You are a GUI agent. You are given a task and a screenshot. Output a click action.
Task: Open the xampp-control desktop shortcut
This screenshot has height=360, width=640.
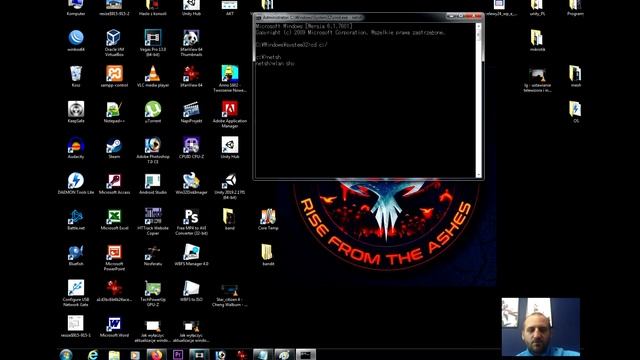click(x=114, y=76)
